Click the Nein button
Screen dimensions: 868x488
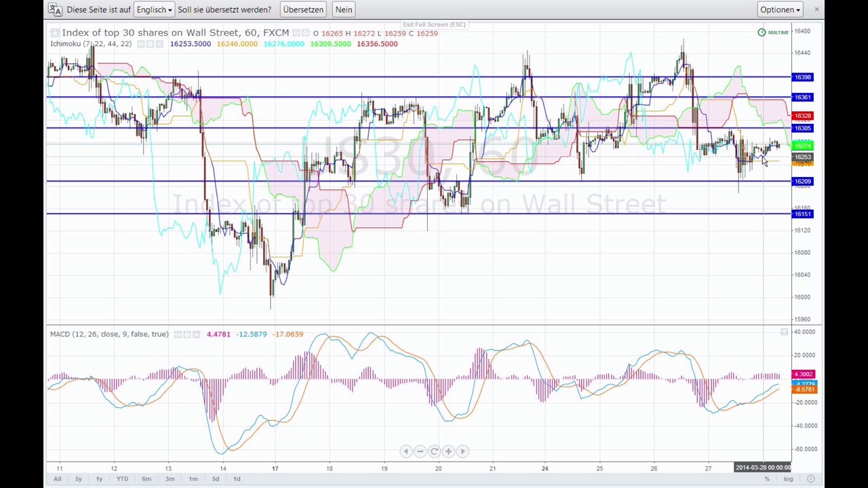(x=344, y=9)
